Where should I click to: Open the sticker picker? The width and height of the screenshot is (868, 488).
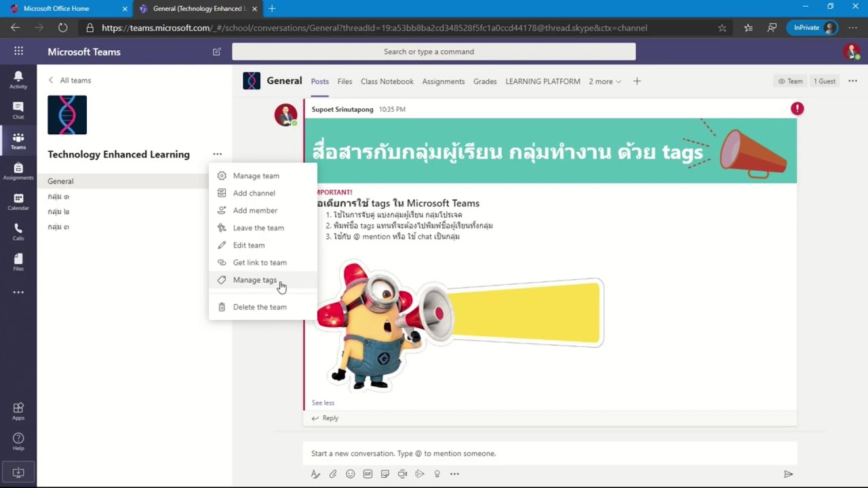[385, 474]
